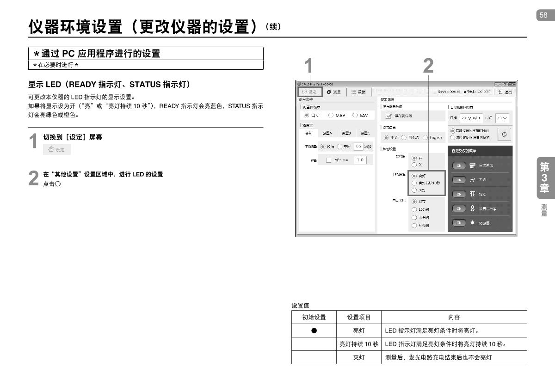Click the AUTO OFF icon in custom menu
This screenshot has height=392, width=555.
click(x=472, y=165)
